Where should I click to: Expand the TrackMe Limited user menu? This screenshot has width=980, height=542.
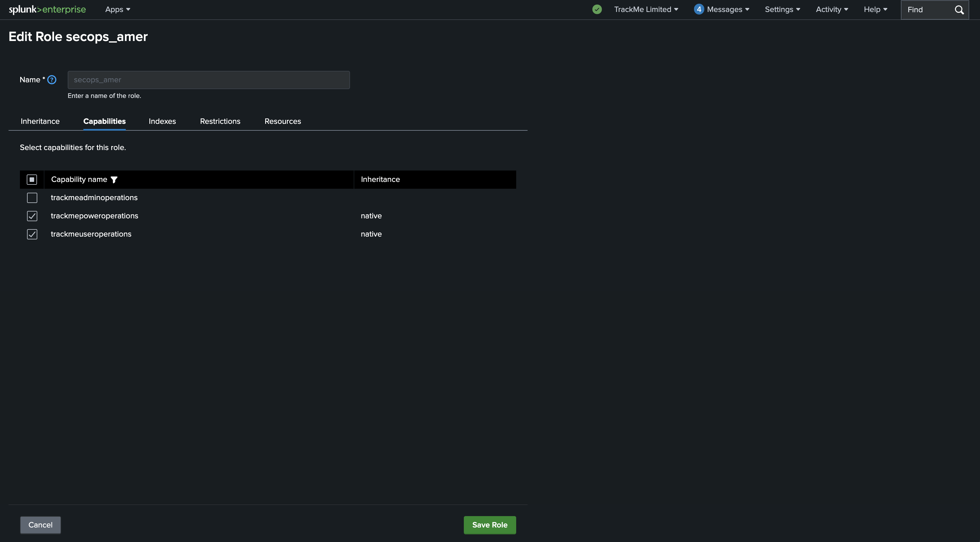tap(646, 9)
